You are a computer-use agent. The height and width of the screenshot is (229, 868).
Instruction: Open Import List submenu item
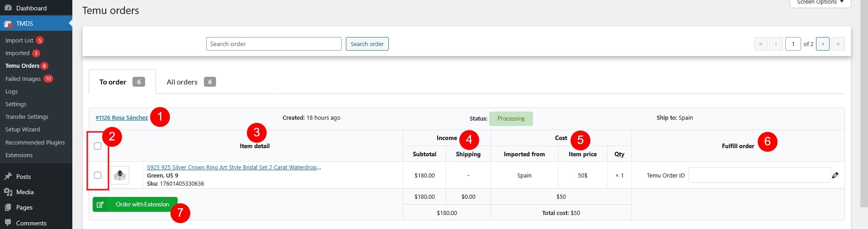coord(19,40)
